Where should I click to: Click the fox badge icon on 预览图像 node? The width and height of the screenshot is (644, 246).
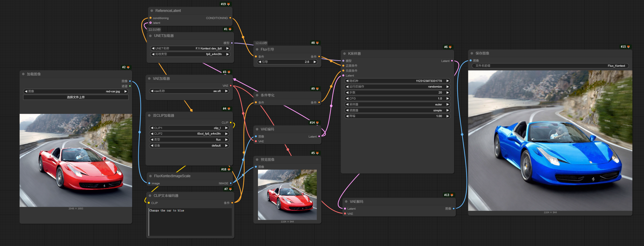(317, 153)
